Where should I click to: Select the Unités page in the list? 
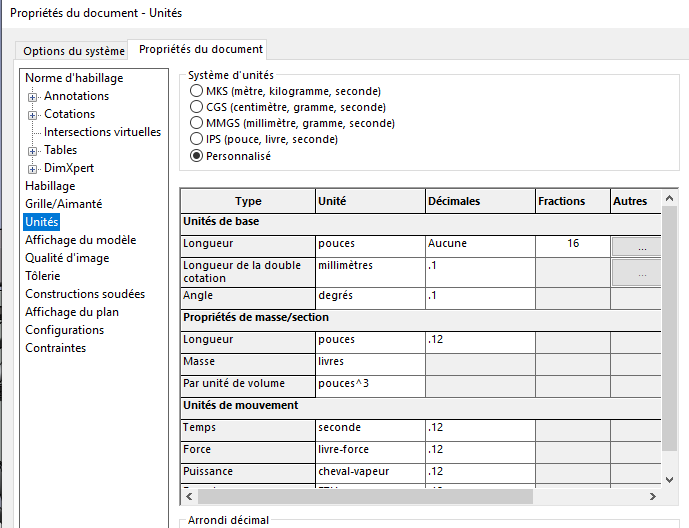[x=42, y=222]
